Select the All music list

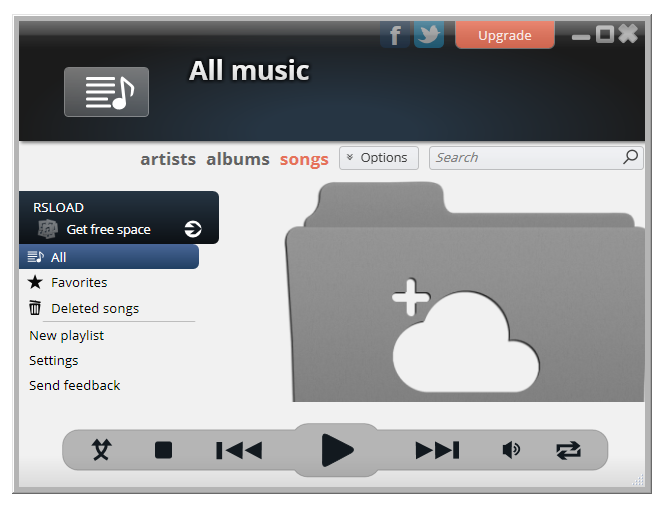(x=109, y=257)
